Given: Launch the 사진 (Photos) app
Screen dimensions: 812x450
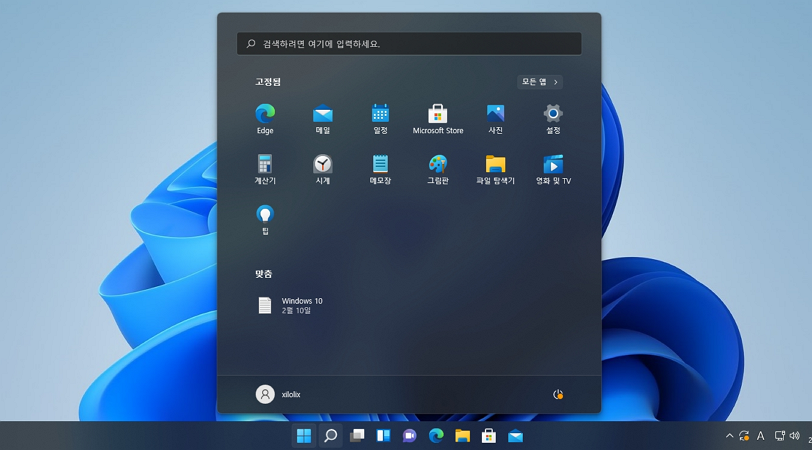Looking at the screenshot, I should [x=496, y=119].
